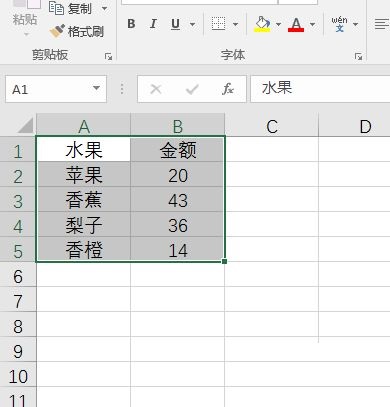
Task: Toggle Bold formatting
Action: click(x=131, y=24)
